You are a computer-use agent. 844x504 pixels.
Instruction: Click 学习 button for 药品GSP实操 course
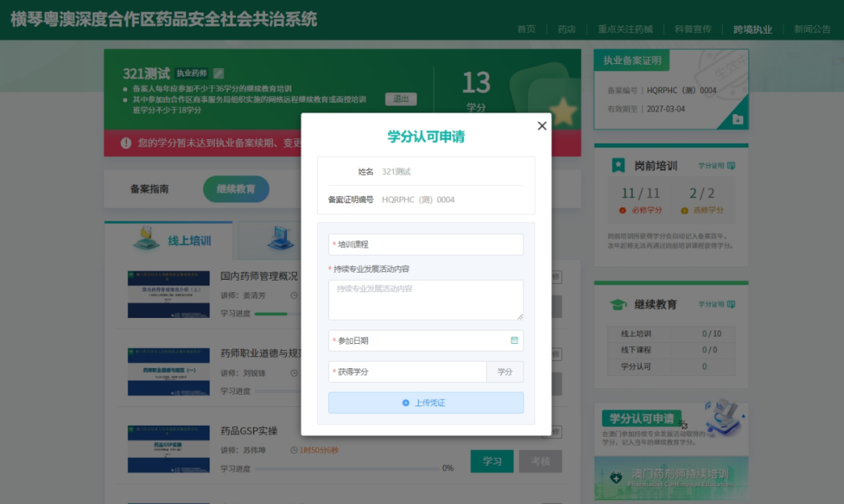point(492,461)
